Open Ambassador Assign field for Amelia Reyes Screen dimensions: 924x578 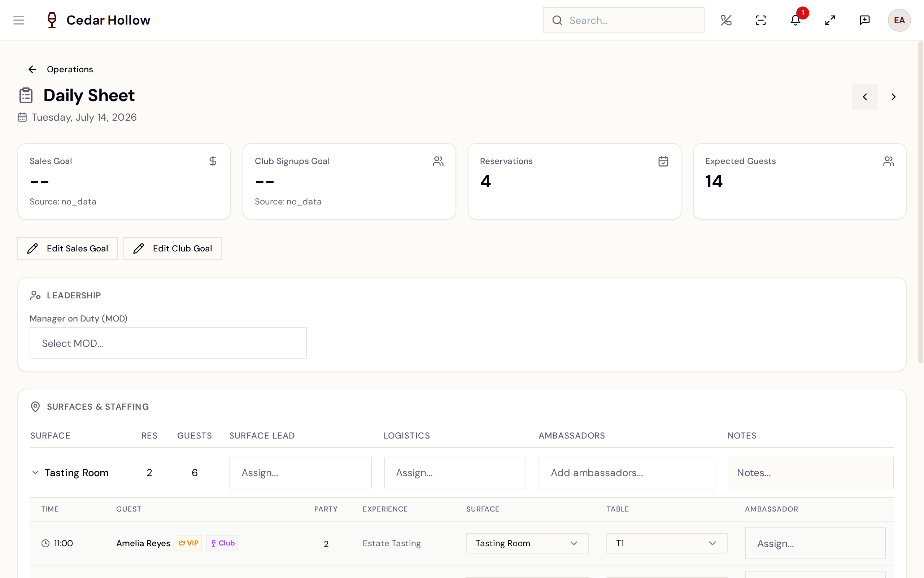pos(815,543)
